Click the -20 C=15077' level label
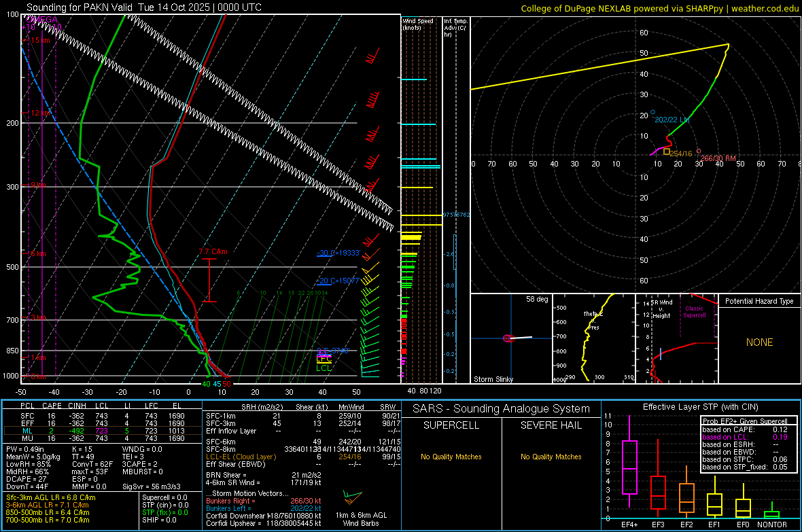 338,281
